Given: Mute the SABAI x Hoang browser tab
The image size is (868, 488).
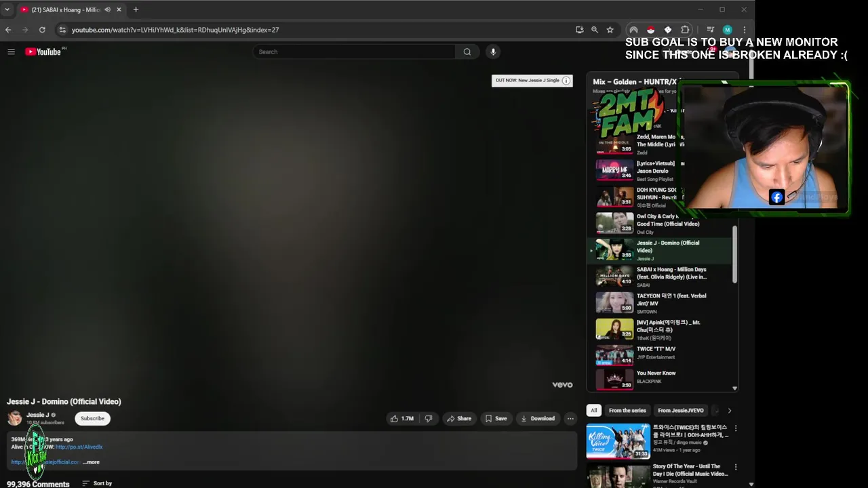Looking at the screenshot, I should [x=107, y=9].
